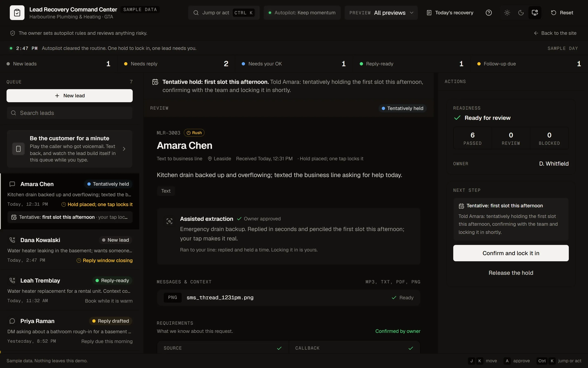The height and width of the screenshot is (368, 588).
Task: Filter by Reply-ready tab
Action: pyautogui.click(x=412, y=64)
